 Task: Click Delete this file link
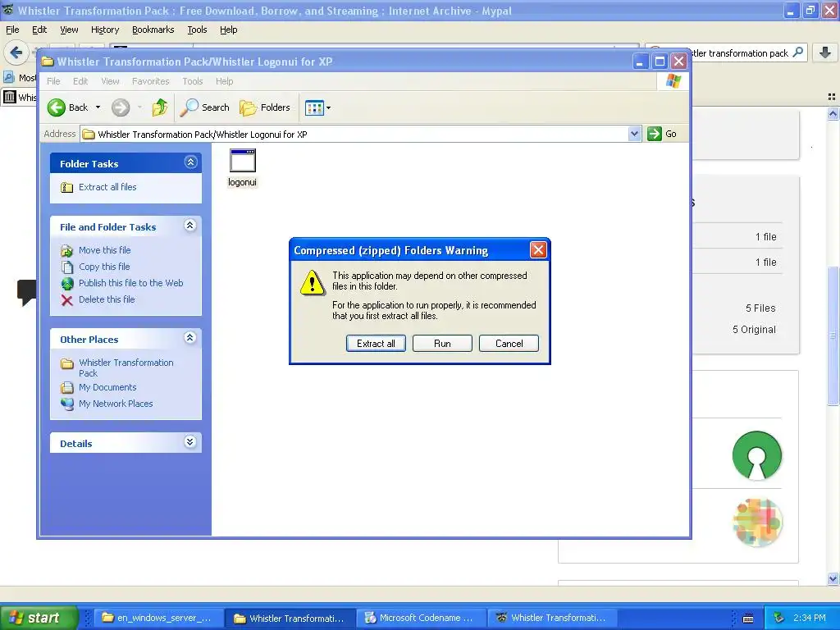tap(107, 299)
